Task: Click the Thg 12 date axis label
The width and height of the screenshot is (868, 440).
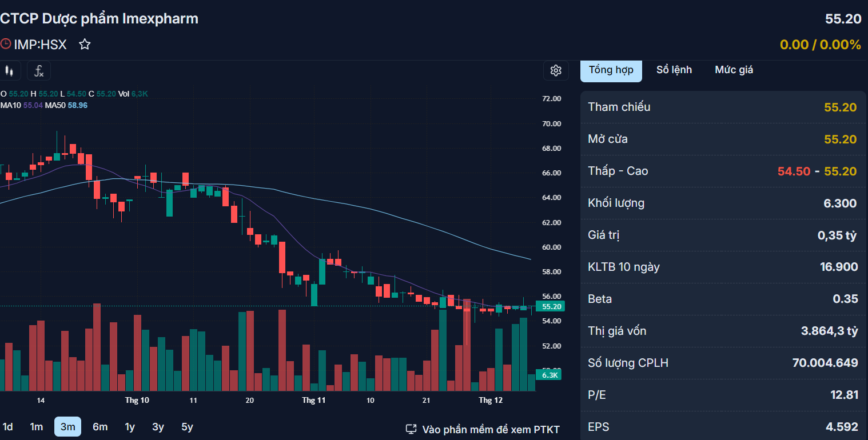Action: click(x=491, y=400)
